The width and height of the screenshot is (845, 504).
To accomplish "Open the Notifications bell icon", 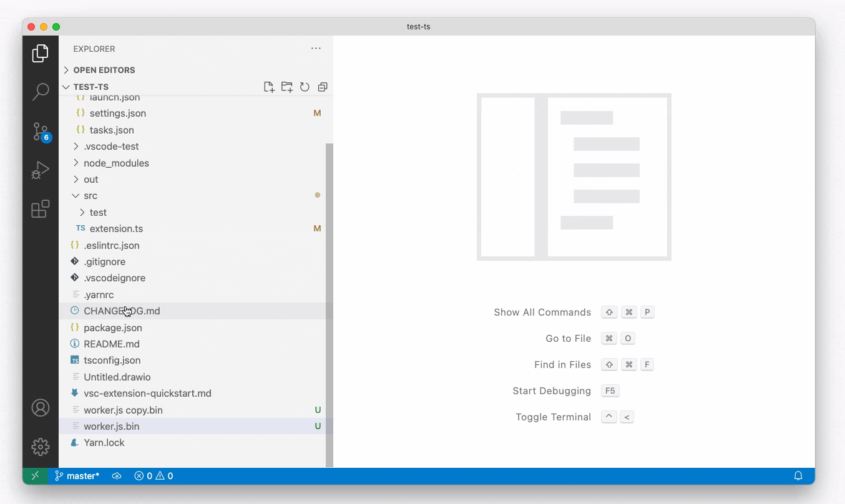I will click(x=799, y=476).
